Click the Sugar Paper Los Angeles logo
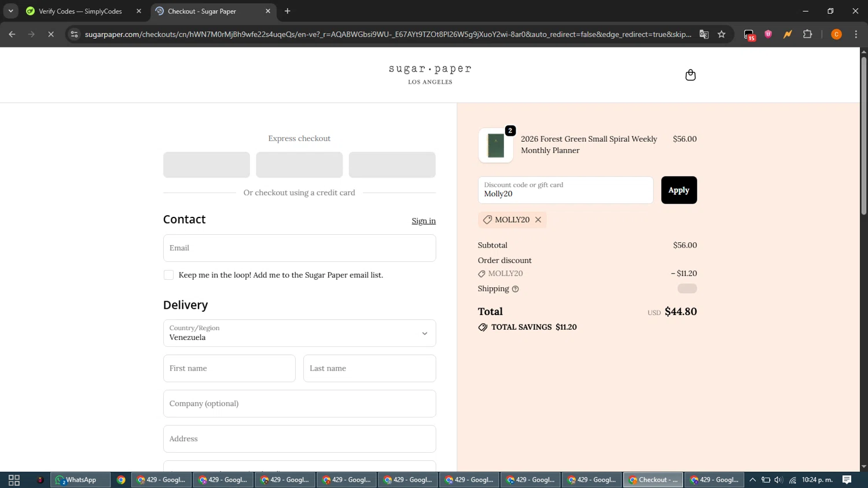Screen dimensions: 868x488 (430, 75)
